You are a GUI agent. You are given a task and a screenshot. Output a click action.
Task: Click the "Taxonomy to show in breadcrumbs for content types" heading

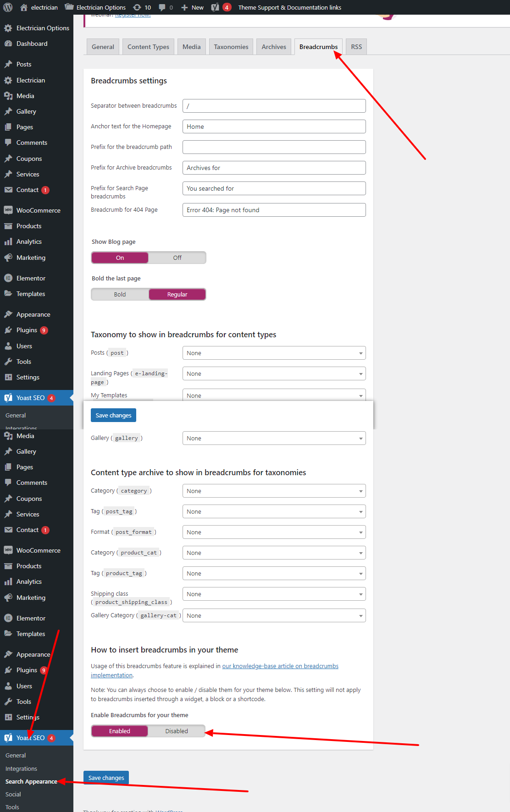(183, 335)
